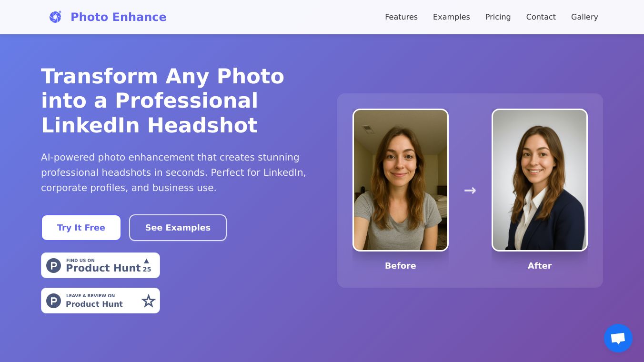Click the See Examples button
Viewport: 644px width, 362px height.
[178, 228]
